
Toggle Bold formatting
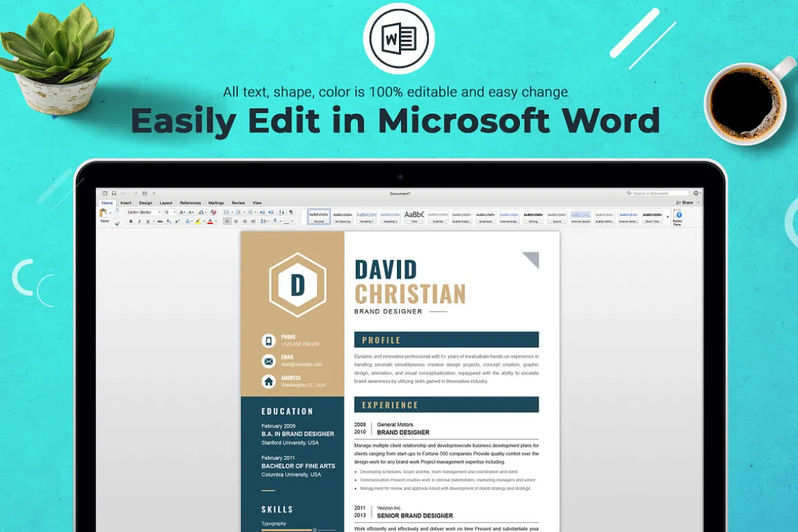(131, 221)
